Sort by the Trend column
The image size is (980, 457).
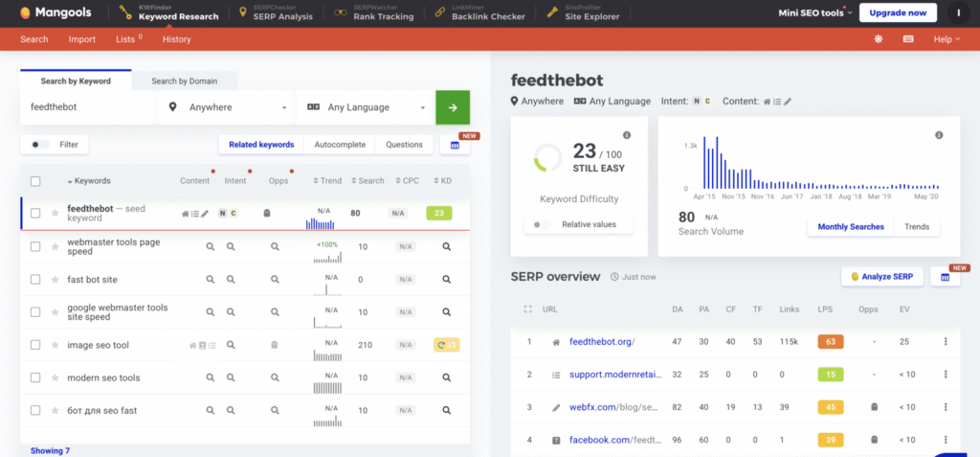(327, 181)
